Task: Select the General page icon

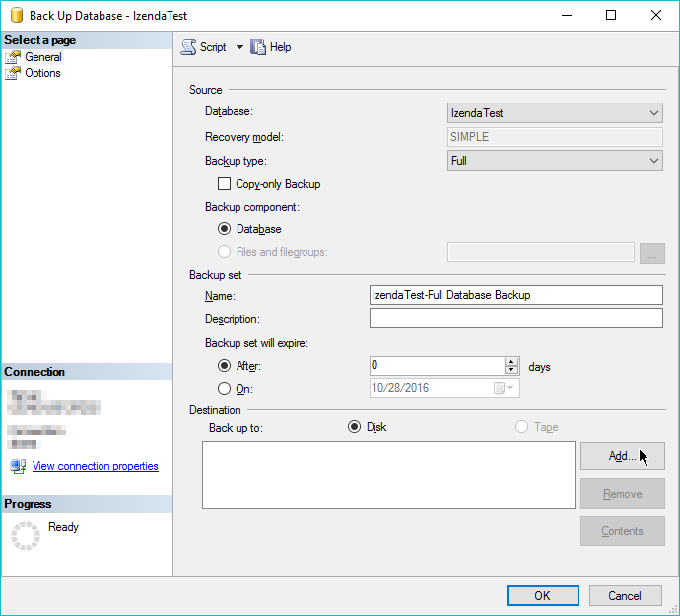Action: [13, 57]
